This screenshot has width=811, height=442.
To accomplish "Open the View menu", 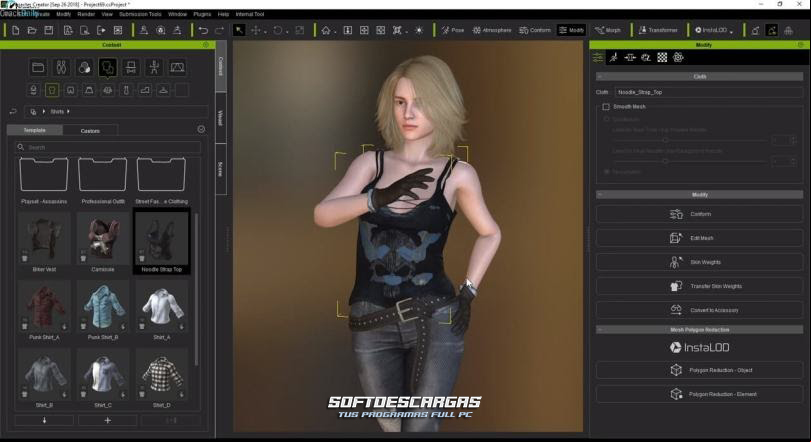I will (107, 14).
